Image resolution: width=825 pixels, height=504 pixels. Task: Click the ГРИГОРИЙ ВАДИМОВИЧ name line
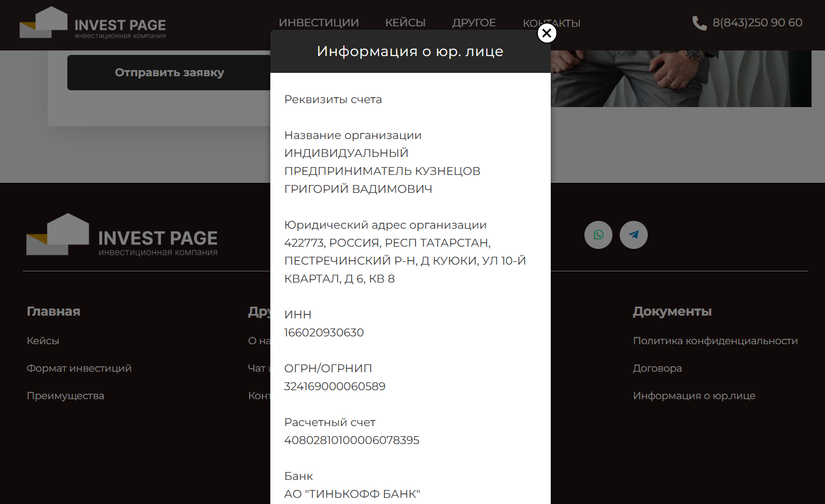point(358,189)
